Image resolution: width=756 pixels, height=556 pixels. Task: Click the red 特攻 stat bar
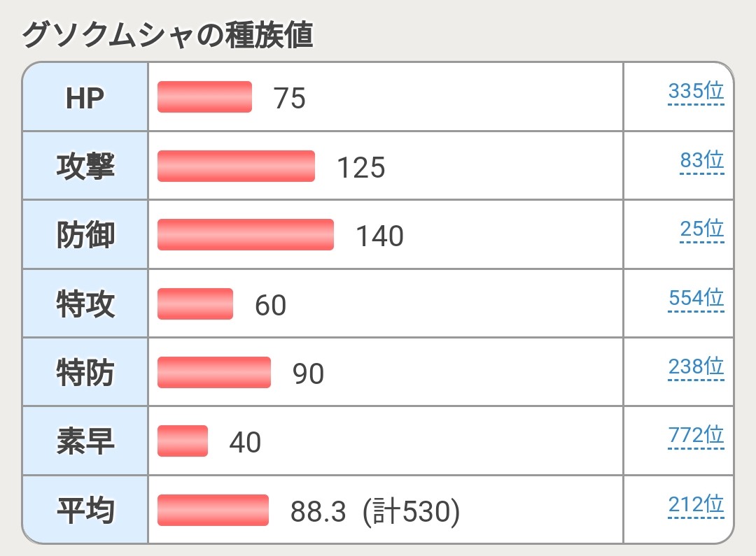195,304
